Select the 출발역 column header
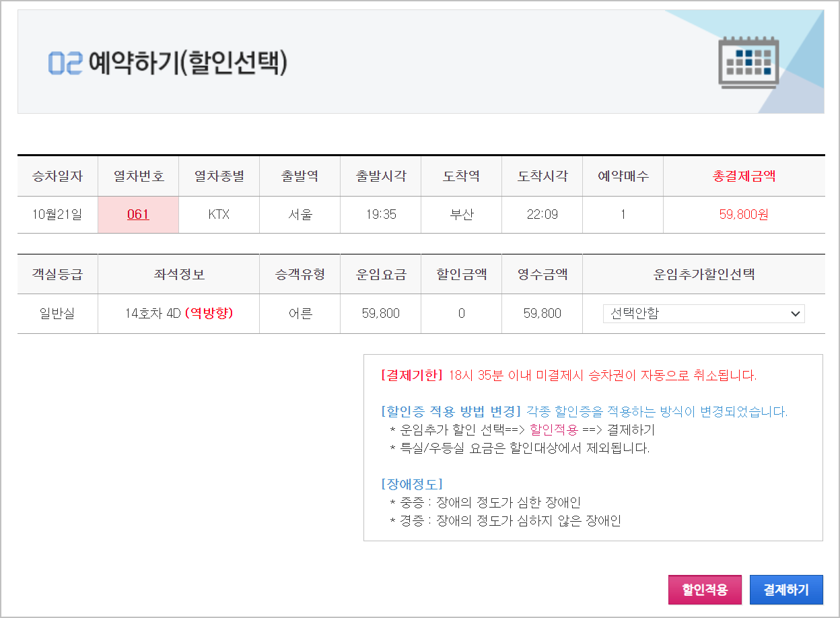840x618 pixels. point(300,176)
